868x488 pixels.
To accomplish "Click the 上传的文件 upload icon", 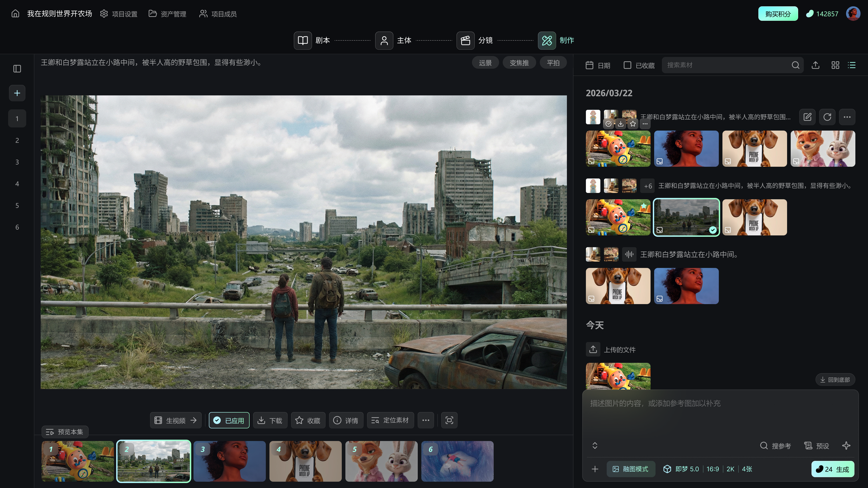I will [593, 349].
